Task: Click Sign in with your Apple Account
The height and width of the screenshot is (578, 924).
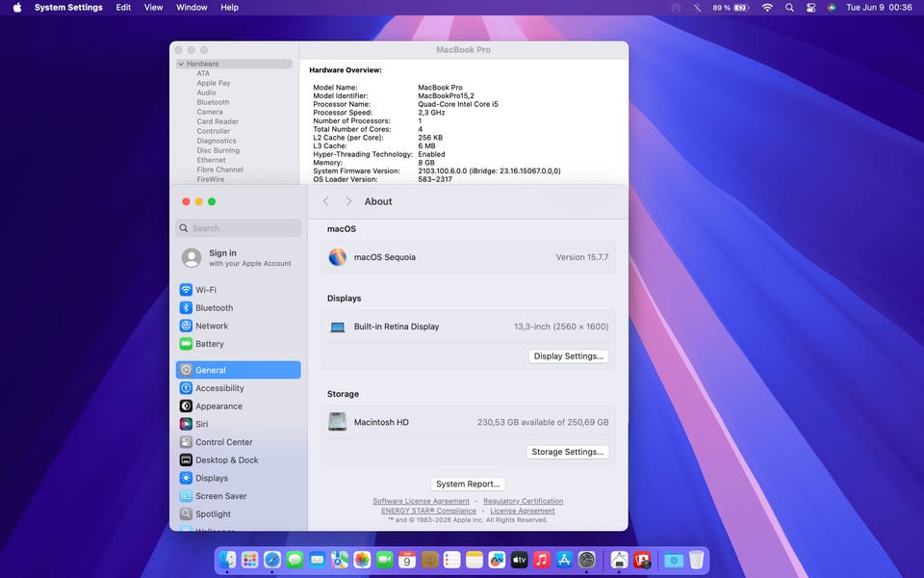Action: (x=238, y=258)
